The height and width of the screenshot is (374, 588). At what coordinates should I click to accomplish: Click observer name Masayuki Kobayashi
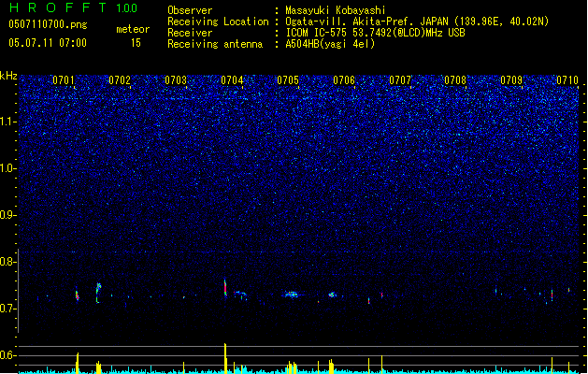(x=336, y=10)
